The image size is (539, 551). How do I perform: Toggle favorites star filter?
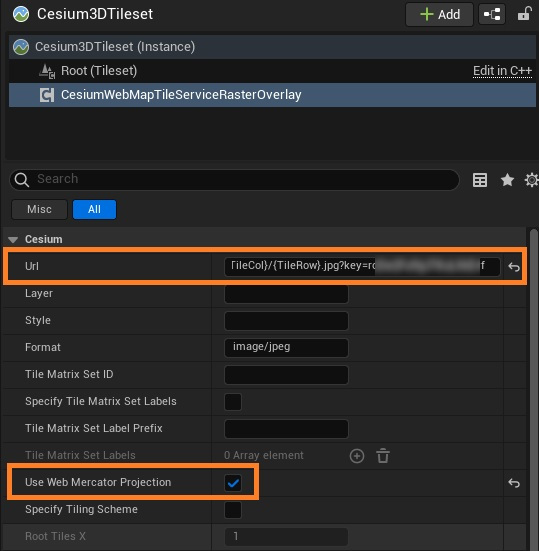click(507, 180)
